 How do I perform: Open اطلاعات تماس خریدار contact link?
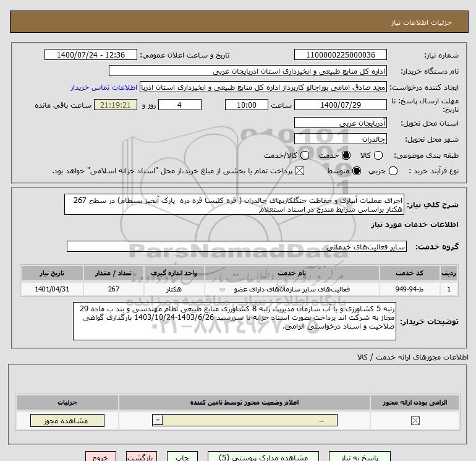(x=104, y=87)
